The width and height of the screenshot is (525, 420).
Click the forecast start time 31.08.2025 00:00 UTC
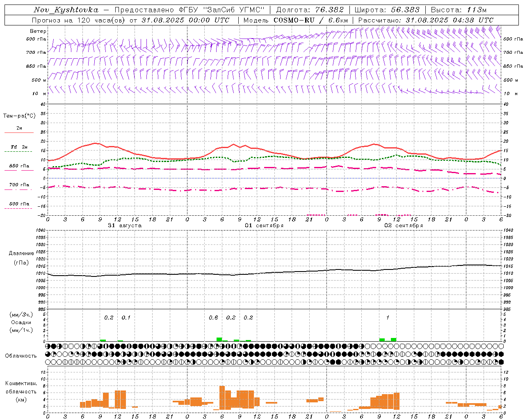click(x=185, y=20)
